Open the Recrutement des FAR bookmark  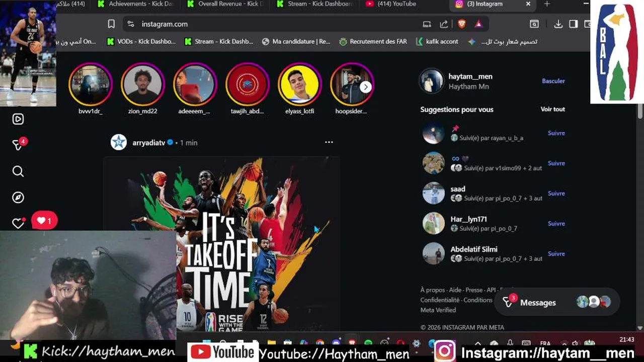tap(373, 42)
